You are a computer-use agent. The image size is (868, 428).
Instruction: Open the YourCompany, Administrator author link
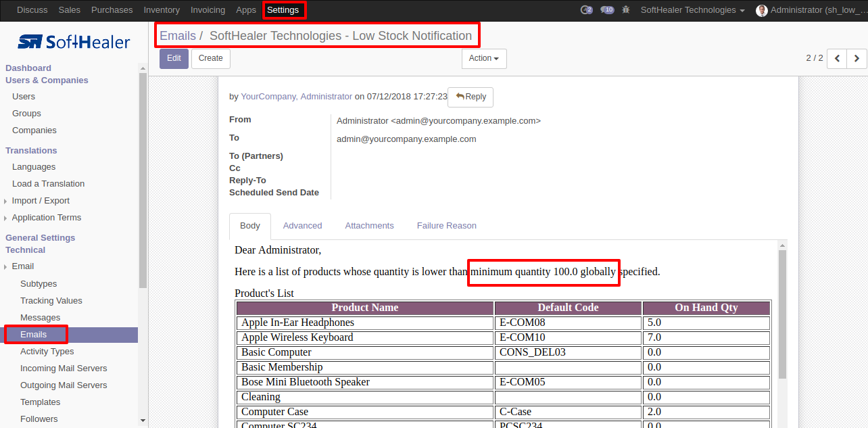(x=297, y=97)
